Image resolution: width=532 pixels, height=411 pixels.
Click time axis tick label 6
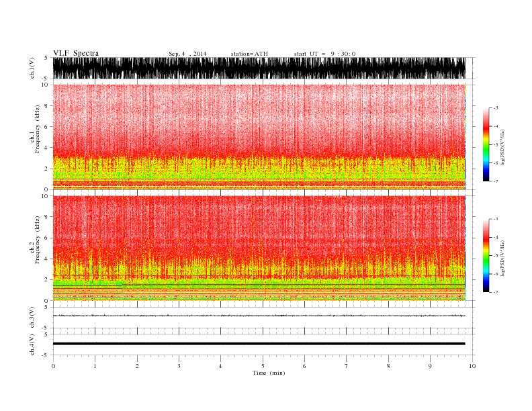(304, 366)
